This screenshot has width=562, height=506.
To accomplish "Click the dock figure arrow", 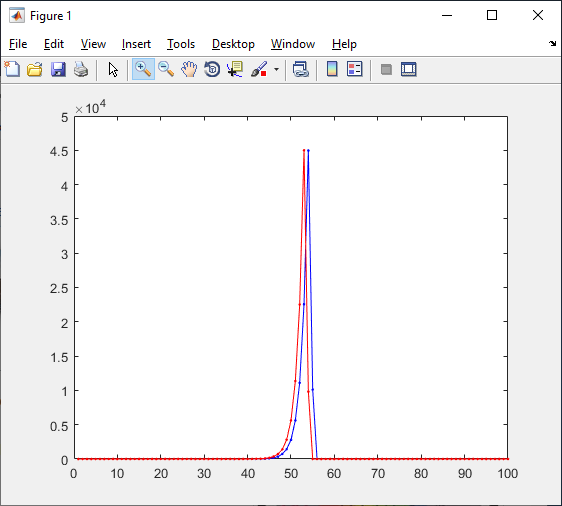I will (x=552, y=43).
